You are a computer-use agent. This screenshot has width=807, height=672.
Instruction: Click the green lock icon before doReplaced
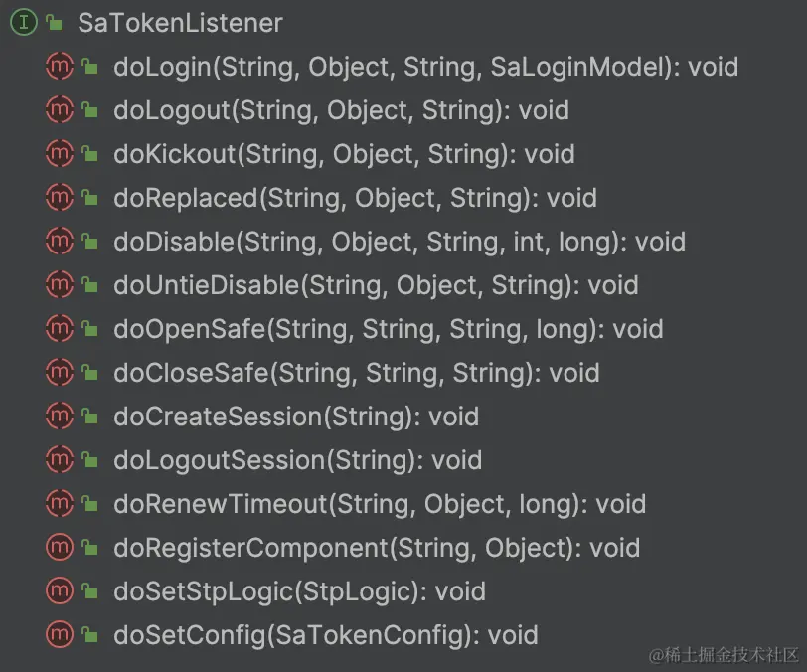click(89, 199)
